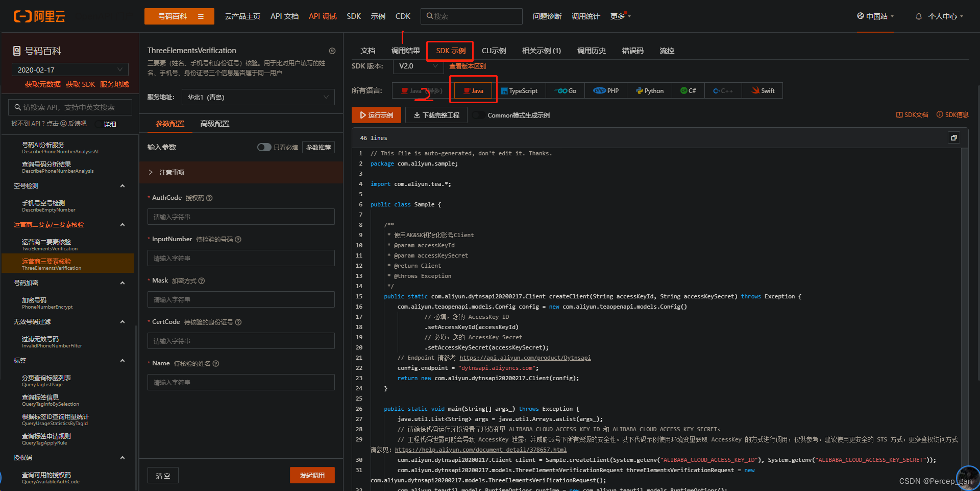Click the AuthCode input field
Screen dimensions: 980x491
[x=241, y=217]
